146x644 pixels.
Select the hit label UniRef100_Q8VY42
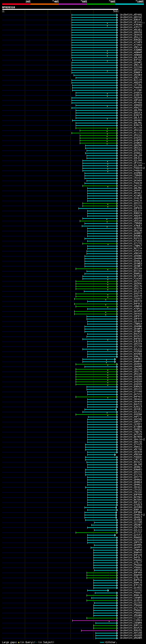pyautogui.click(x=131, y=17)
